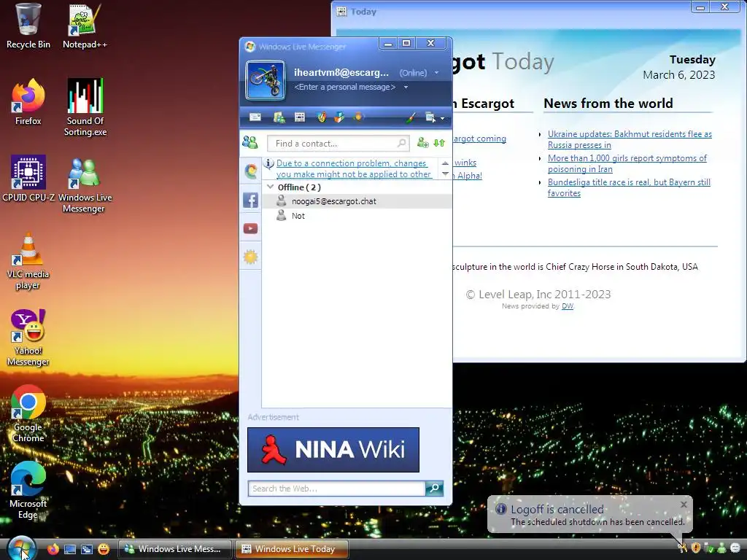The height and width of the screenshot is (560, 747).
Task: Click the notification scroll down arrow
Action: 445,174
